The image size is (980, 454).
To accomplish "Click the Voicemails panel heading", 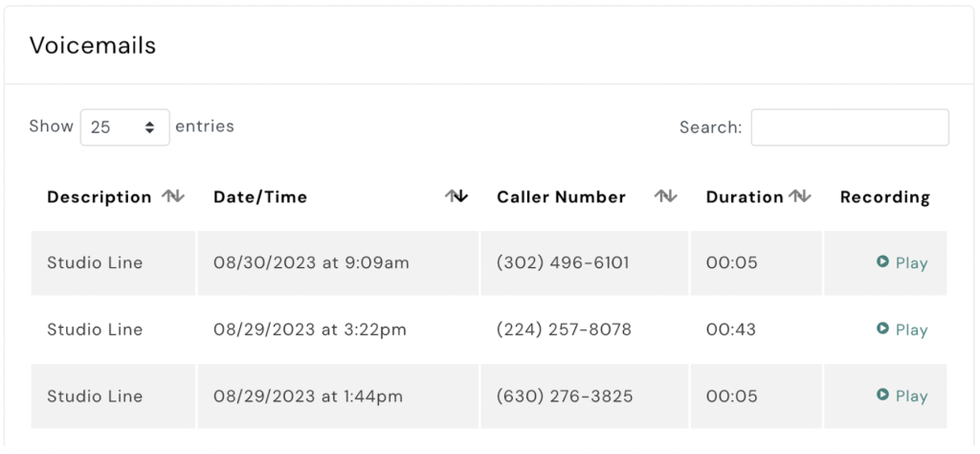I will [x=93, y=45].
